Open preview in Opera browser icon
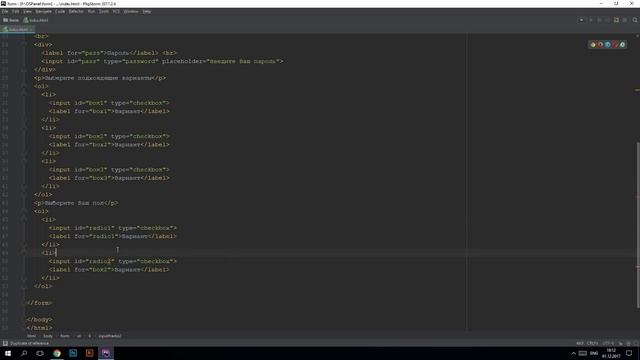640x360 pixels. pos(615,44)
